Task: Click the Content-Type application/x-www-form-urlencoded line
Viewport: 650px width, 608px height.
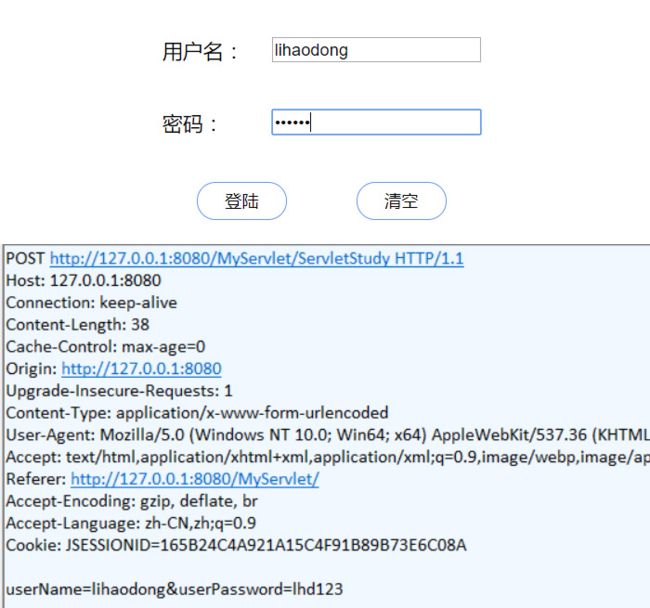Action: pos(197,413)
